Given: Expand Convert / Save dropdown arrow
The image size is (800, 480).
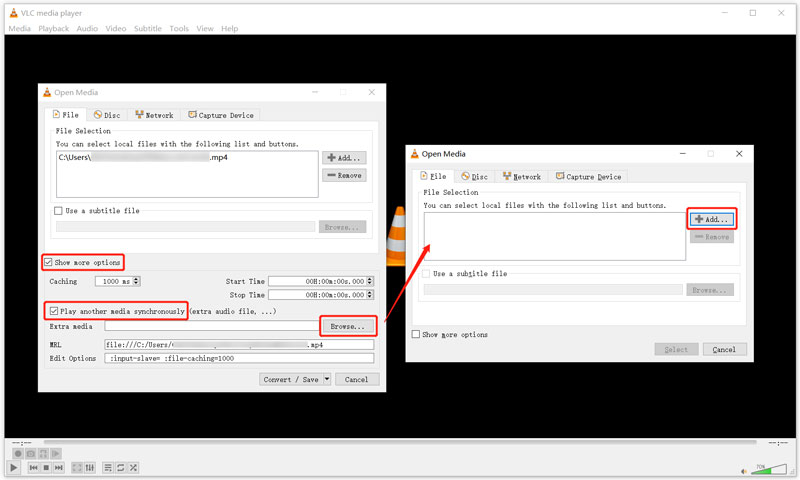Looking at the screenshot, I should point(327,379).
